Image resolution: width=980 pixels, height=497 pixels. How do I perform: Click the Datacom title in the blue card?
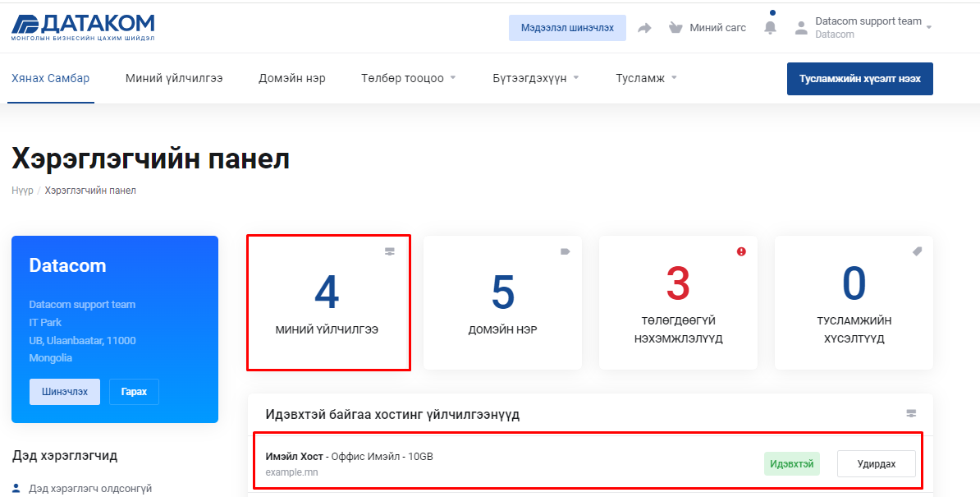[x=67, y=265]
